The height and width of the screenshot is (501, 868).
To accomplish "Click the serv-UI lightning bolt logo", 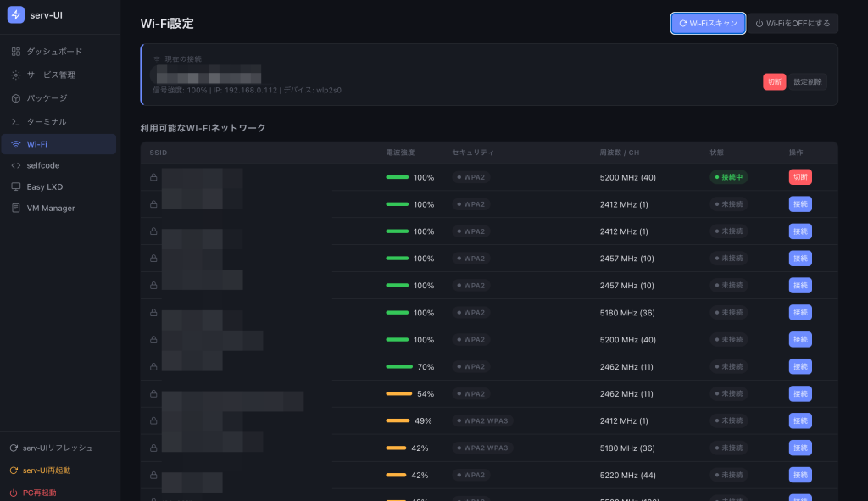I will tap(15, 15).
